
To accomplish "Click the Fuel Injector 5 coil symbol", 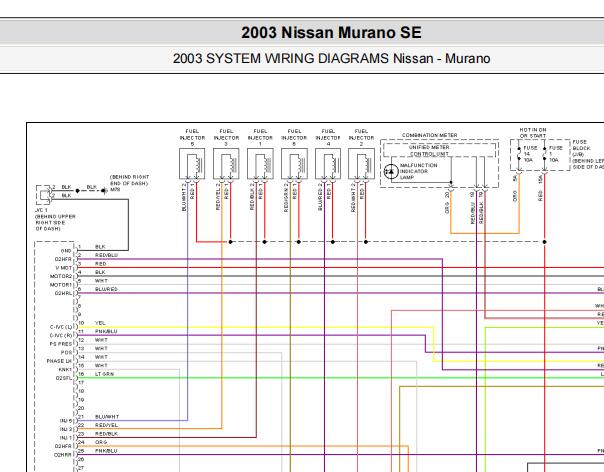I will pos(192,164).
